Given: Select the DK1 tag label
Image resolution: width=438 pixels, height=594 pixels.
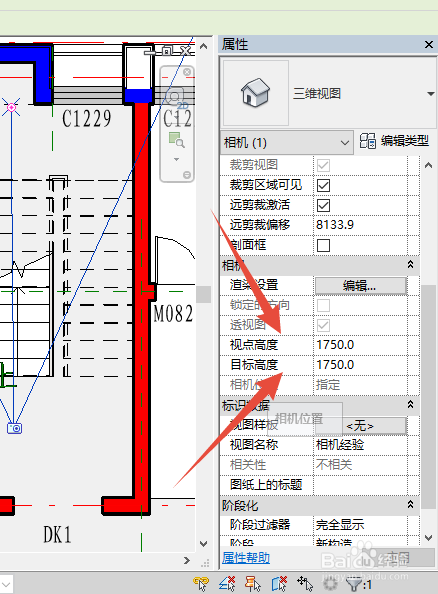Looking at the screenshot, I should click(x=57, y=535).
